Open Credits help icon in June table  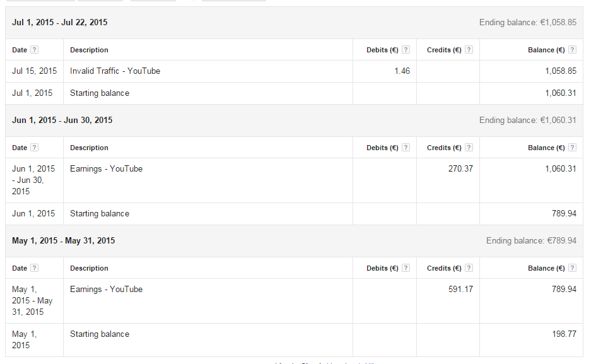point(469,148)
